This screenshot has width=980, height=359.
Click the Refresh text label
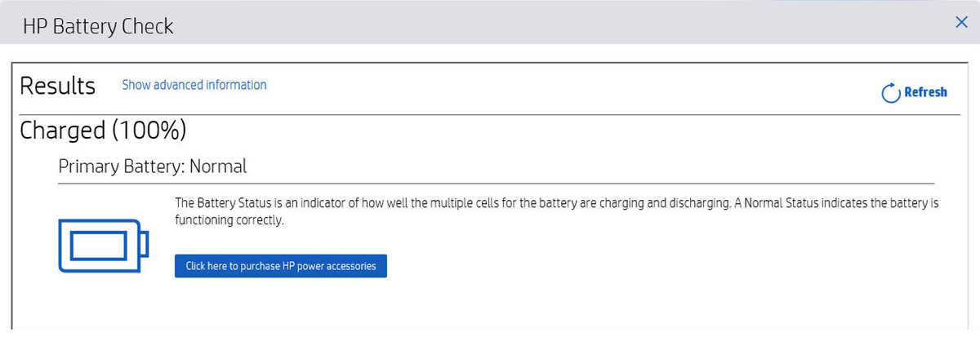(x=925, y=93)
